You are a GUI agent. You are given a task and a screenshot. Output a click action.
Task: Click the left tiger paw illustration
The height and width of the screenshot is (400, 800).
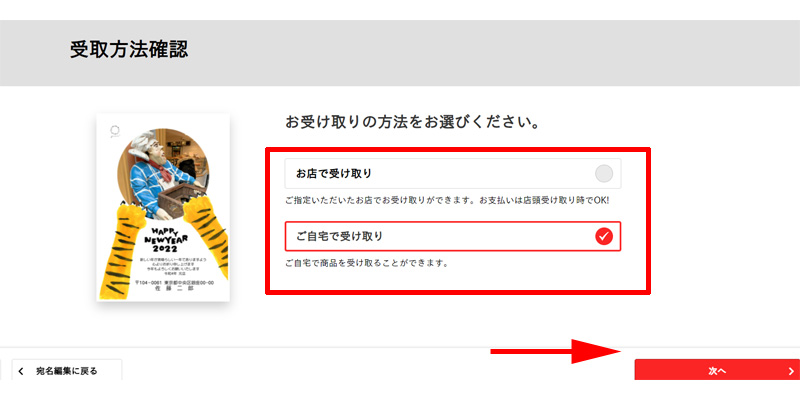pos(122,250)
